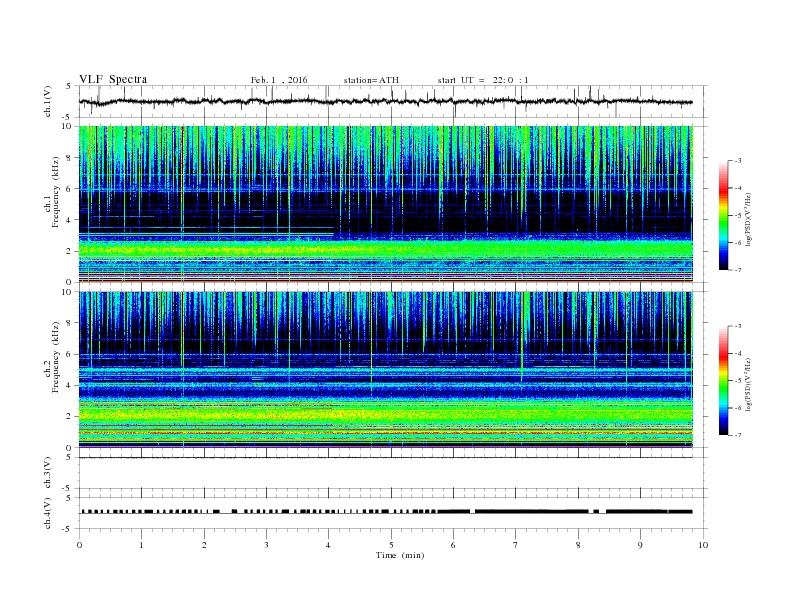The image size is (792, 612).
Task: Click the ch.1 voltage waveform trace
Action: click(x=386, y=101)
